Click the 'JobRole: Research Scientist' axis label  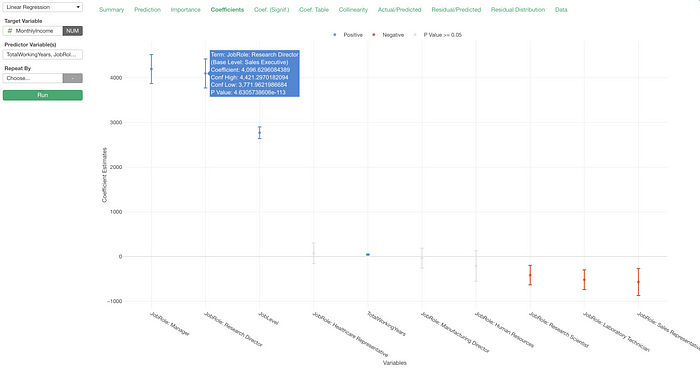[559, 329]
